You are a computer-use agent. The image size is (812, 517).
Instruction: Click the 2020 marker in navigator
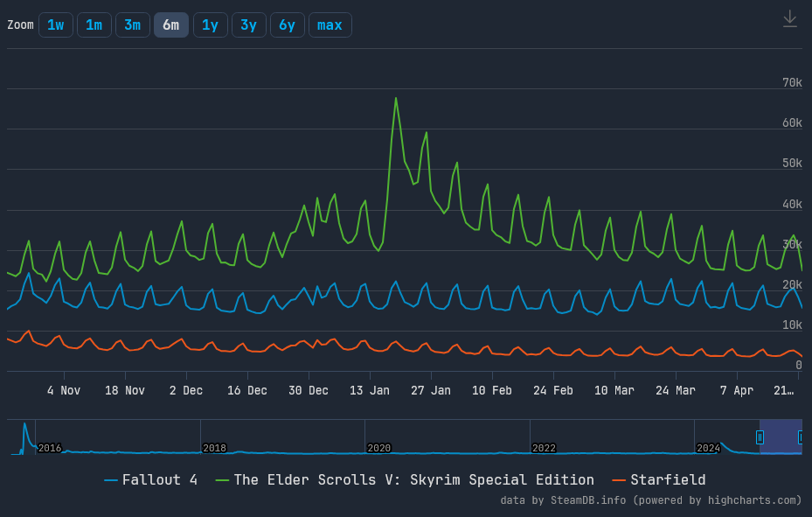[x=379, y=448]
